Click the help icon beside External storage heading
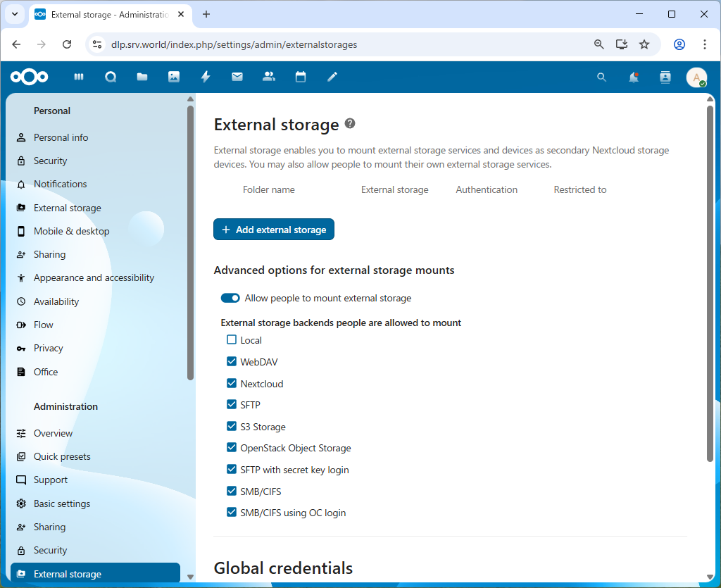721x588 pixels. [x=350, y=124]
